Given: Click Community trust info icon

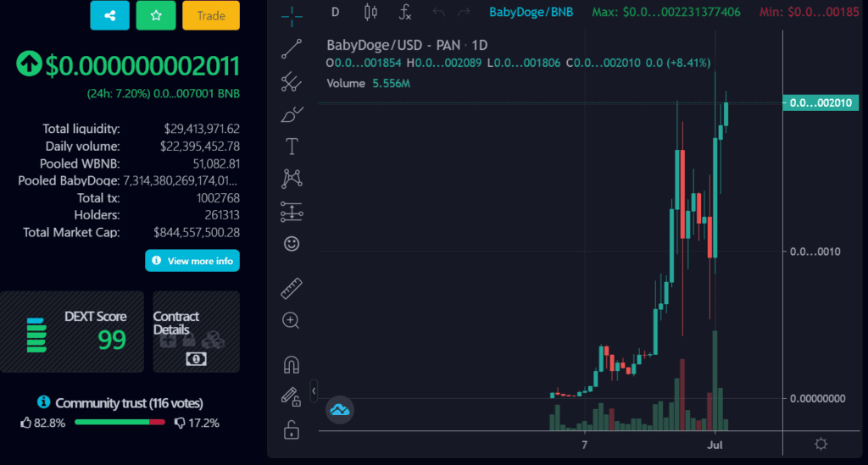Looking at the screenshot, I should pos(43,402).
